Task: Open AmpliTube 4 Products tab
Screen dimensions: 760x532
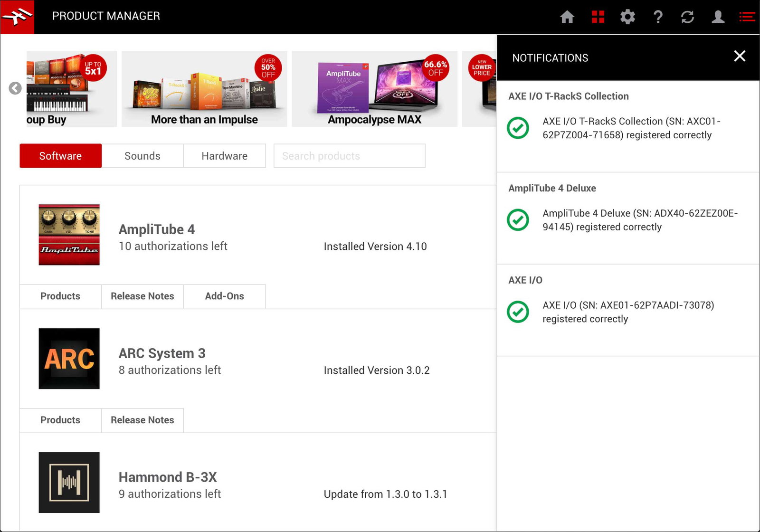Action: tap(60, 296)
